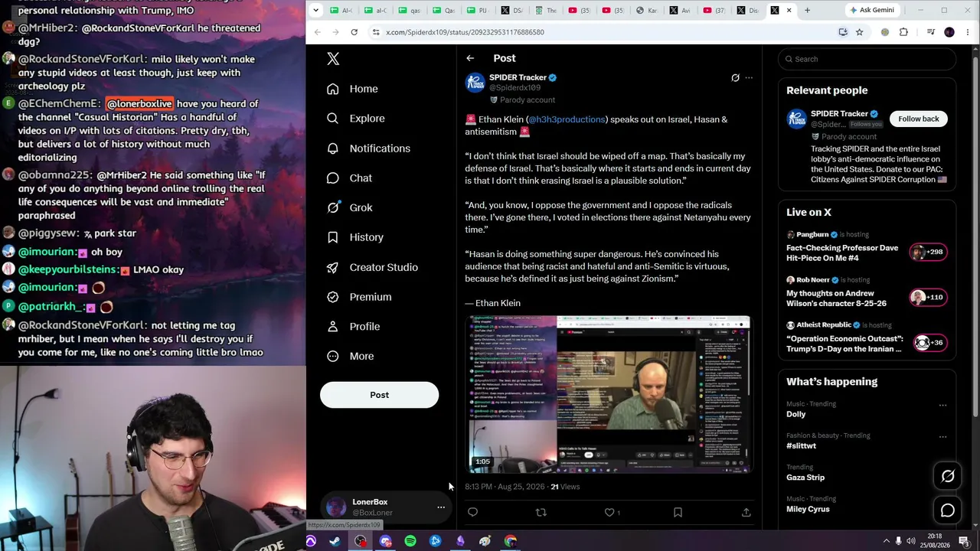
Task: Open the @h3h3productions mention link
Action: click(x=567, y=119)
